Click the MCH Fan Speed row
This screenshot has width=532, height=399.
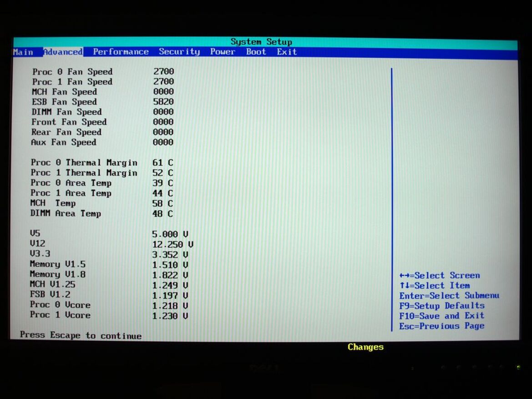(102, 91)
